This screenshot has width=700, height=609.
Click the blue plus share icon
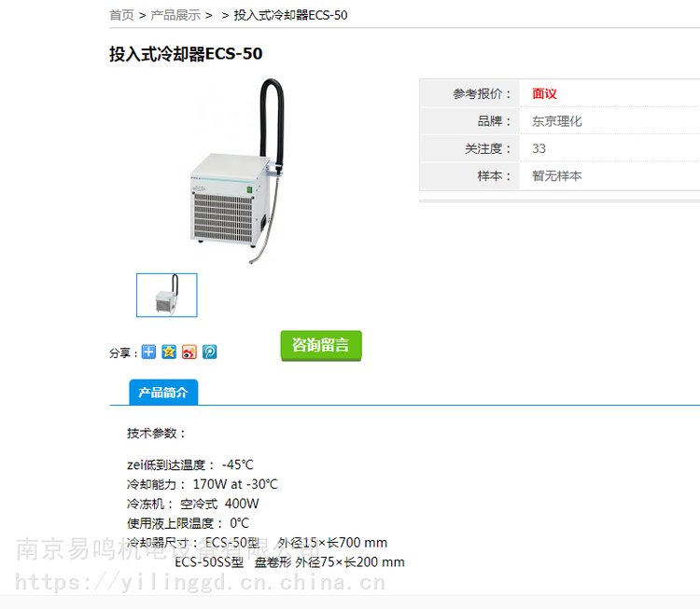(x=148, y=352)
